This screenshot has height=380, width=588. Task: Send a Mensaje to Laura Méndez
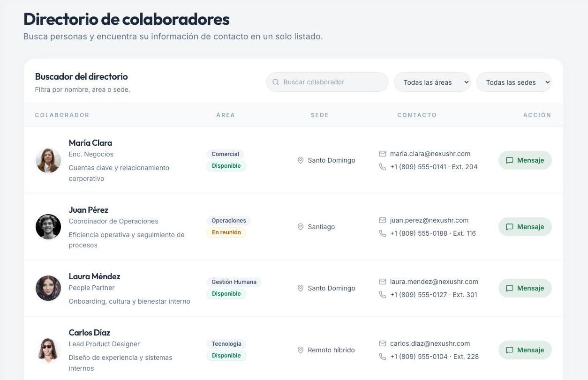(x=525, y=288)
